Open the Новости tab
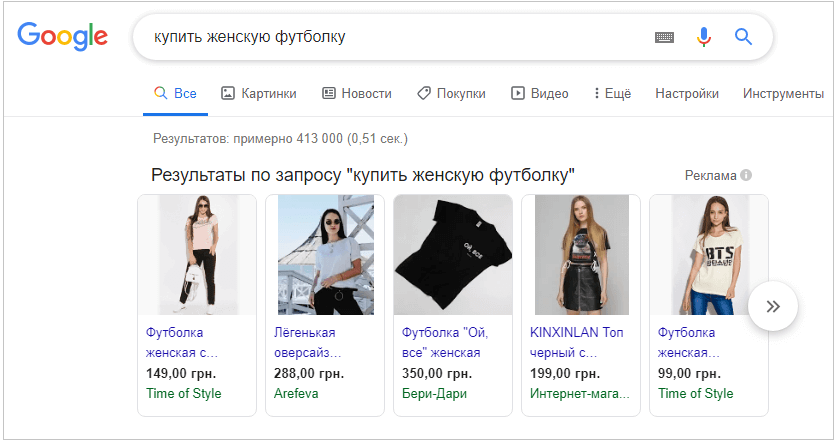The image size is (839, 445). point(357,94)
